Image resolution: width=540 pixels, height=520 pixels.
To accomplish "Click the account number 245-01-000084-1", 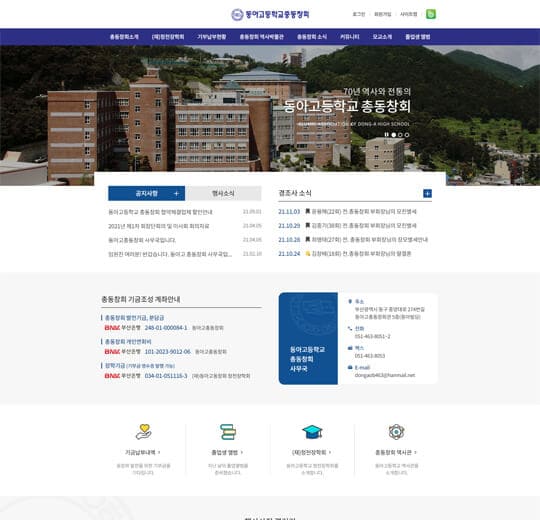I will pos(166,327).
